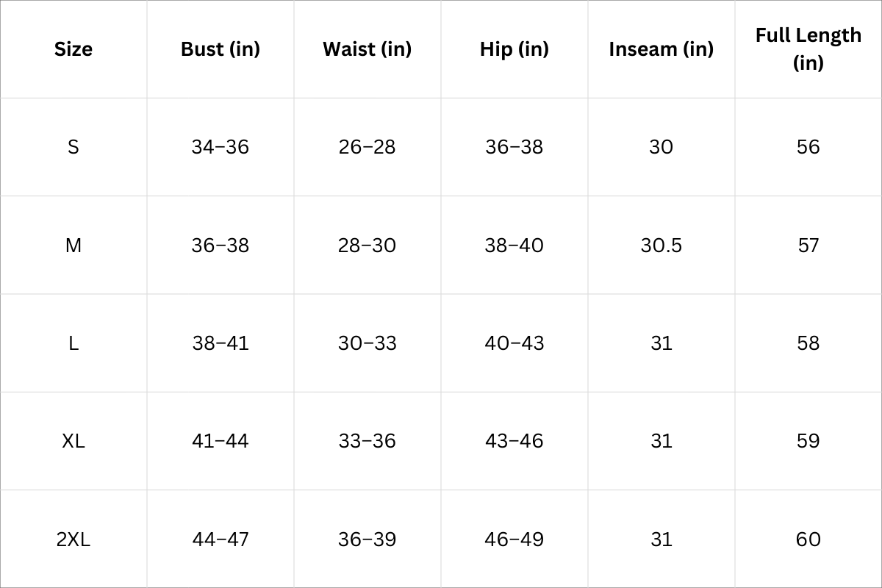Select the 28–30 waist value for size M
This screenshot has width=882, height=588.
367,245
